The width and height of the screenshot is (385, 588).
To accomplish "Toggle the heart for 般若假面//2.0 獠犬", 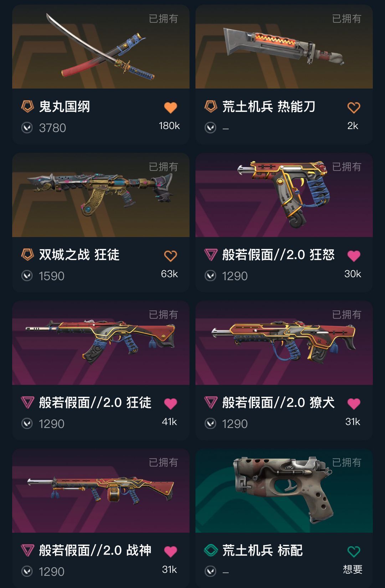I will [x=354, y=404].
